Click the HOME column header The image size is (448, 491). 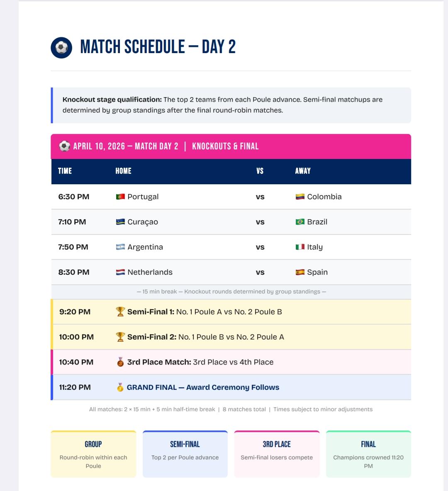[123, 171]
